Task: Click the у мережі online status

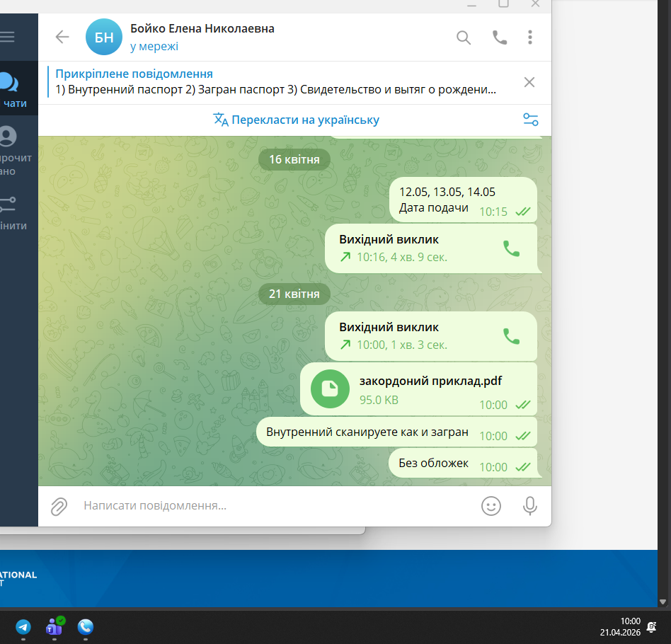Action: point(154,46)
